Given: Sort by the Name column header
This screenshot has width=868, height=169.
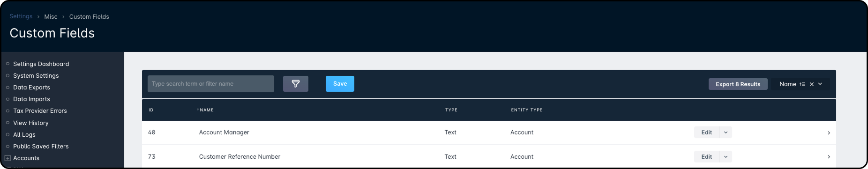Looking at the screenshot, I should point(206,110).
